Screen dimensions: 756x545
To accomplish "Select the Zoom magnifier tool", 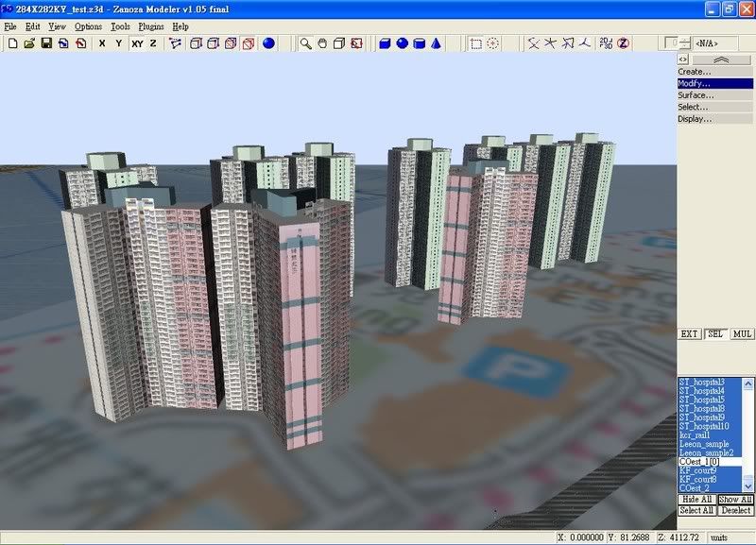I will click(305, 43).
